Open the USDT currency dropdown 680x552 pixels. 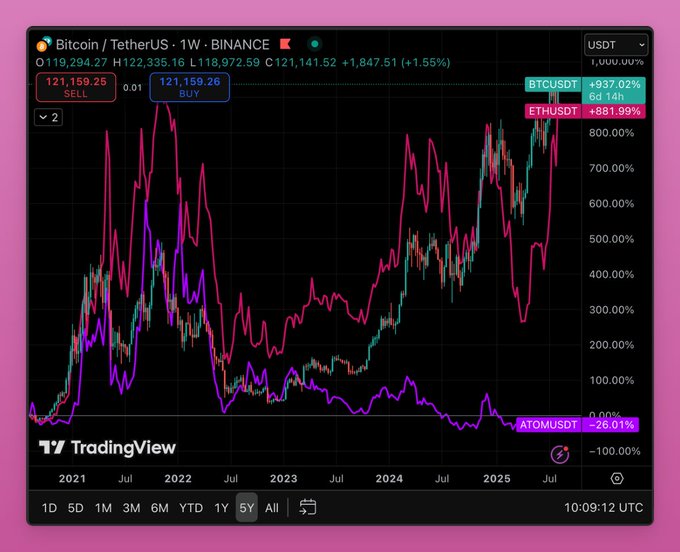615,45
